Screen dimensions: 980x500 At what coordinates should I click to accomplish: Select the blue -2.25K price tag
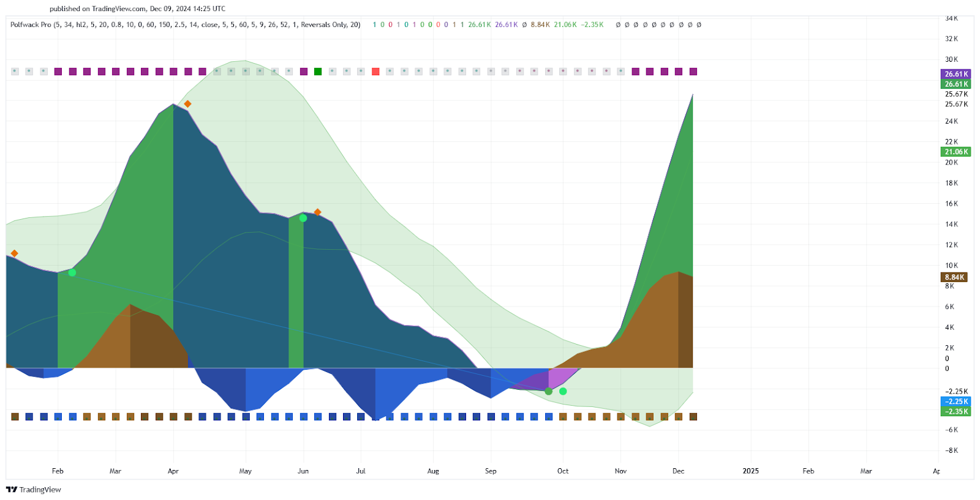coord(956,401)
